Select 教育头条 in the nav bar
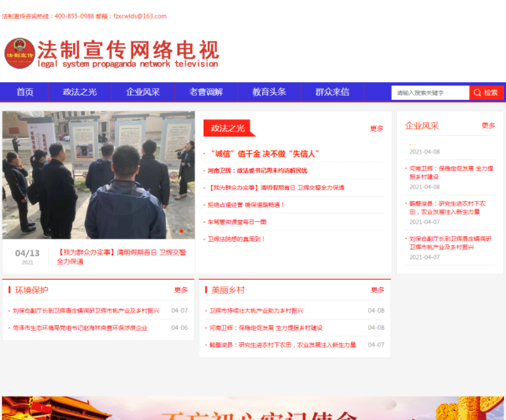 point(269,92)
